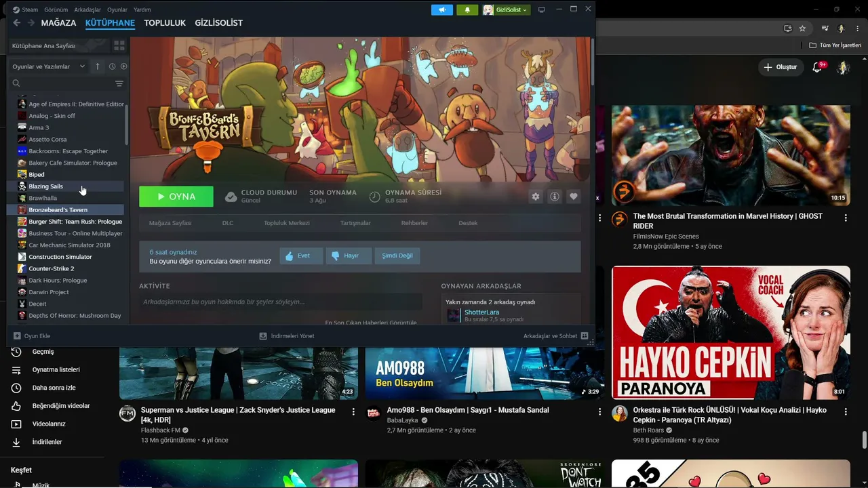Open Chrome's three-dot menu
Viewport: 868px width, 488px height.
856,28
